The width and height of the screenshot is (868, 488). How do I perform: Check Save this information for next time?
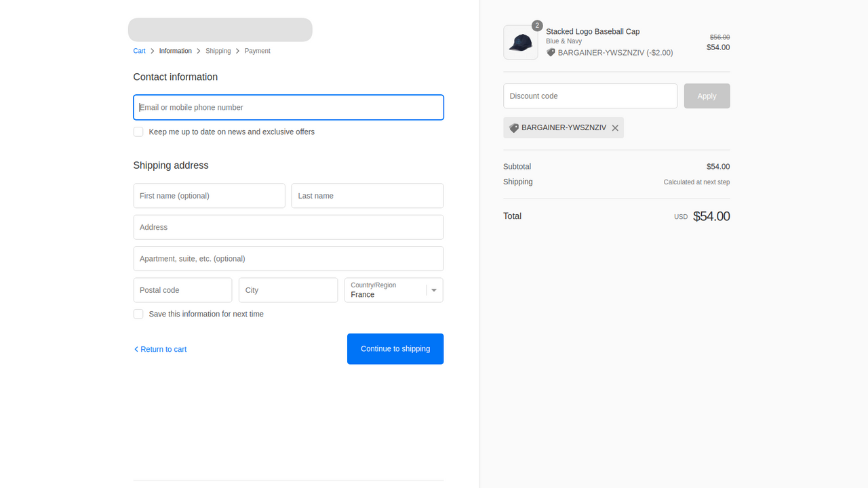tap(138, 314)
